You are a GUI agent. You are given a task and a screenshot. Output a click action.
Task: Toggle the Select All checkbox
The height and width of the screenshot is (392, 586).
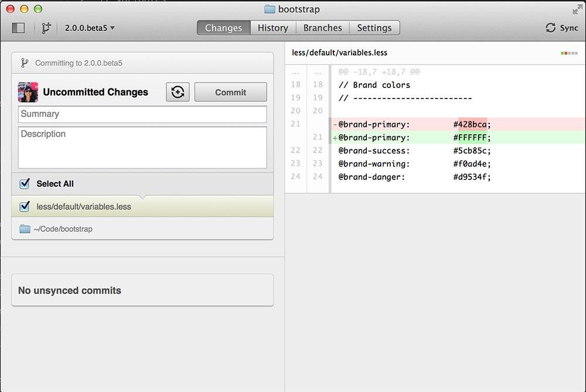point(25,183)
